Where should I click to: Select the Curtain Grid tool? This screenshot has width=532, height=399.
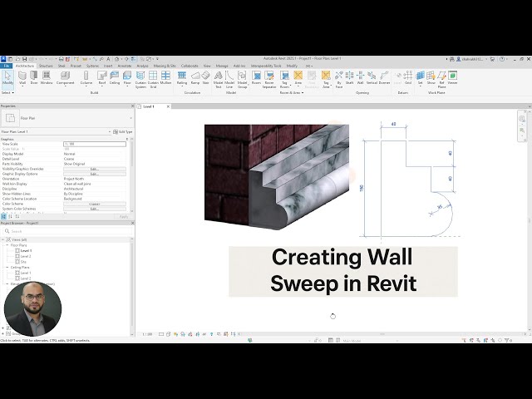(153, 80)
